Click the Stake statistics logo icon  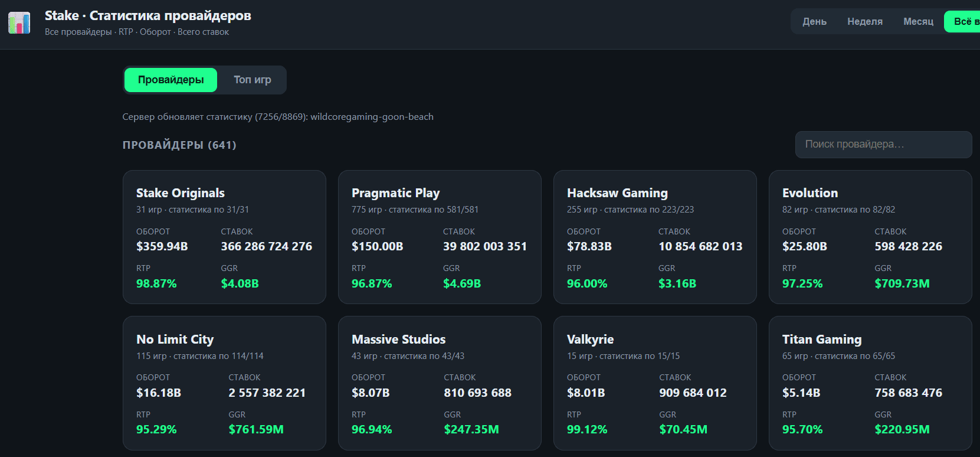click(19, 23)
